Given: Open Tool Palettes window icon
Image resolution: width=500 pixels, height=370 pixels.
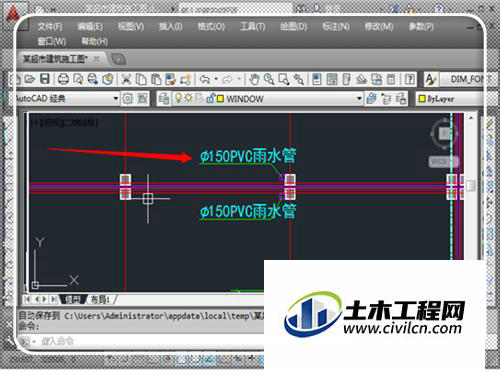Looking at the screenshot, I should click(346, 79).
